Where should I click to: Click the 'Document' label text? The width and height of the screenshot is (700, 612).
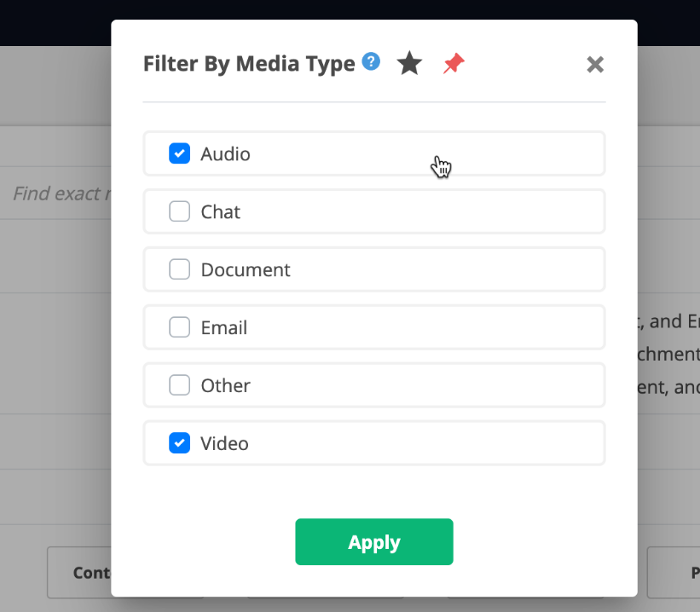point(246,270)
